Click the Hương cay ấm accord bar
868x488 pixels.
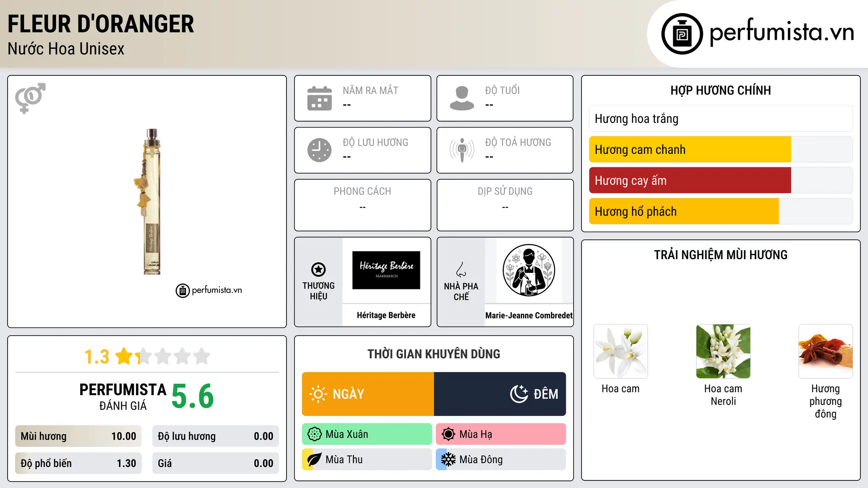721,180
